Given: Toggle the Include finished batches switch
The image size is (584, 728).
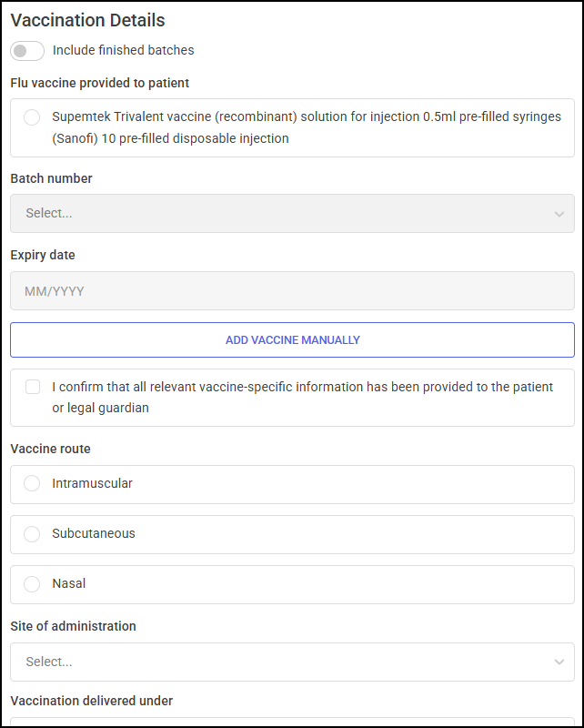Looking at the screenshot, I should coord(27,51).
